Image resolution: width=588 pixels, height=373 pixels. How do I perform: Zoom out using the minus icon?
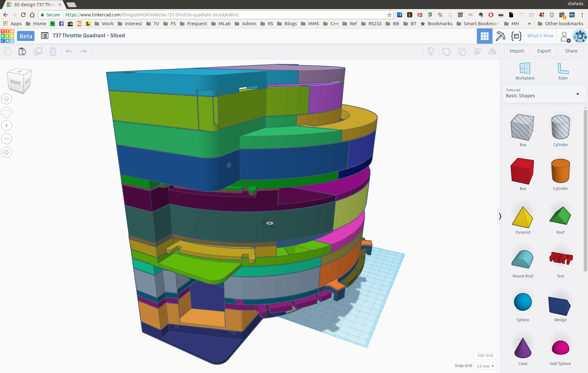7,139
